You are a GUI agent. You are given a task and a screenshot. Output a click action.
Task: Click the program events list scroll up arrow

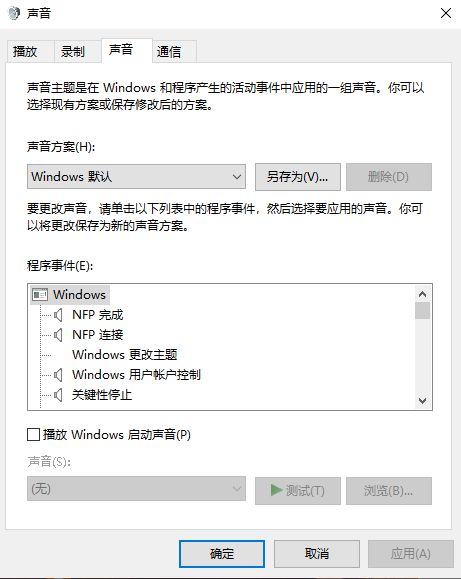tap(423, 294)
